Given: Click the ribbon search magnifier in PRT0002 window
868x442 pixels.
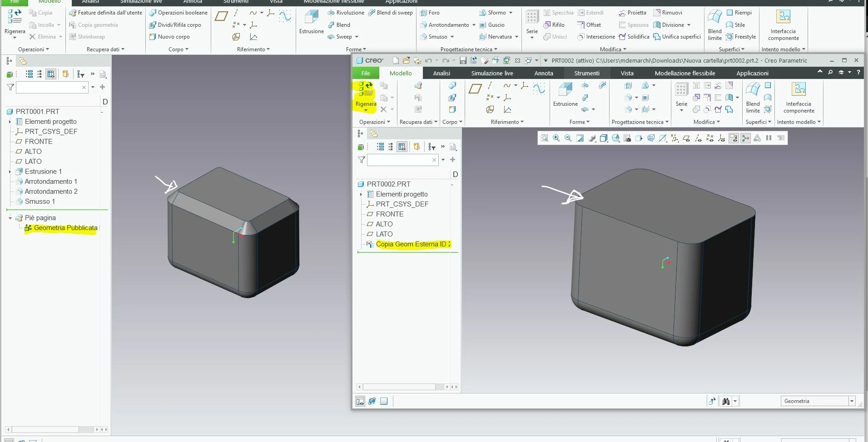Looking at the screenshot, I should (x=830, y=72).
